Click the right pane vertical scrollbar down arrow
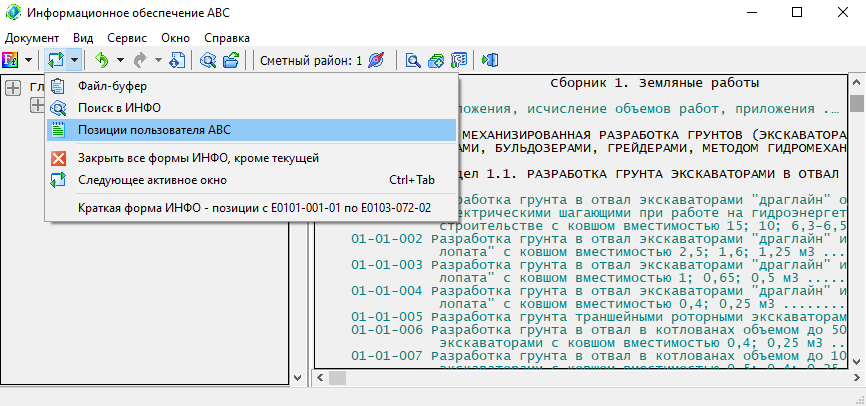The width and height of the screenshot is (866, 406). click(857, 361)
